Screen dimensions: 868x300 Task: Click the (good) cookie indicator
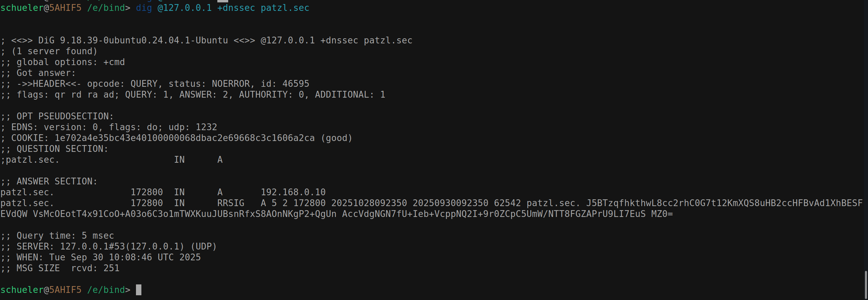click(336, 138)
